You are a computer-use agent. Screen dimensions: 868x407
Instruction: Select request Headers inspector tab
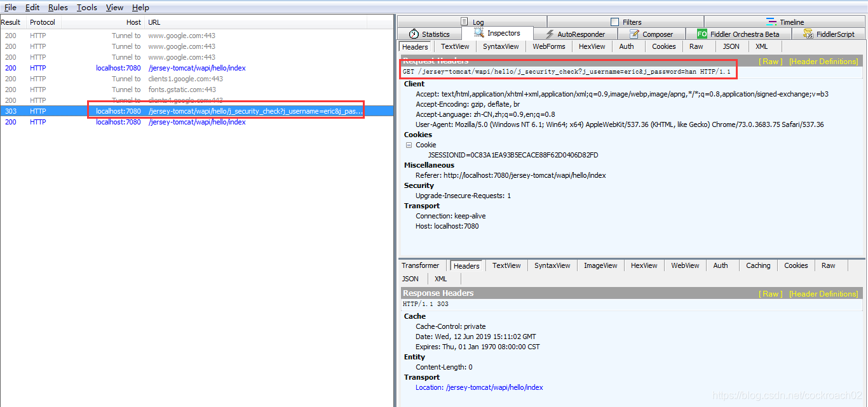[416, 47]
